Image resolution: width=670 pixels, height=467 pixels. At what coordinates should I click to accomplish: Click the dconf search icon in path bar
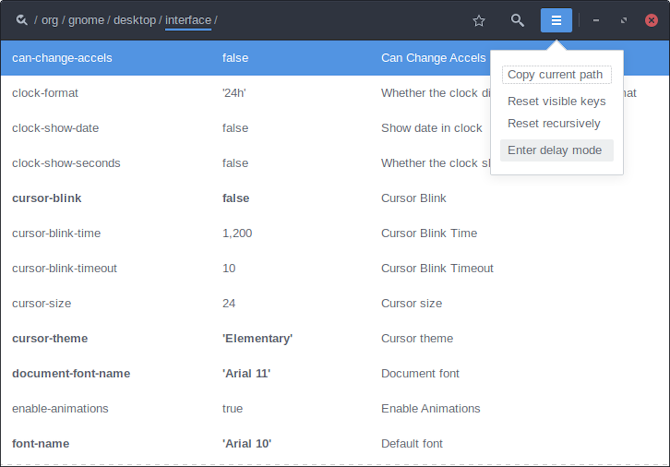22,20
